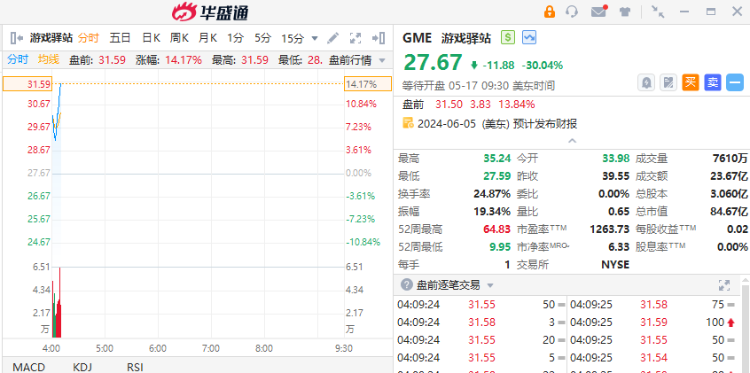Click the 交易所 value NYSE
Viewport: 750px width, 373px height.
[x=615, y=264]
